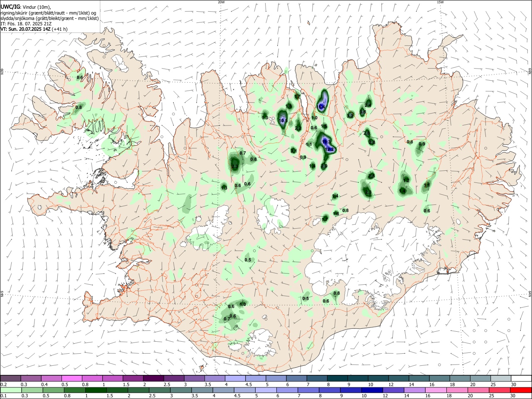Screen dimensions: 532x399
Task: Click rain legend darkest green swatch after 1
Action: 95,390
